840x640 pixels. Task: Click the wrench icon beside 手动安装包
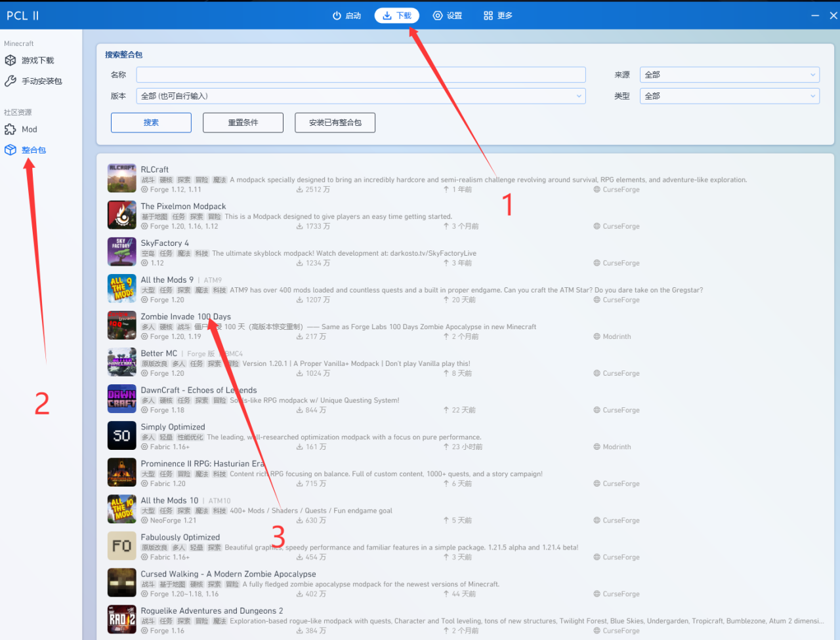(10, 81)
